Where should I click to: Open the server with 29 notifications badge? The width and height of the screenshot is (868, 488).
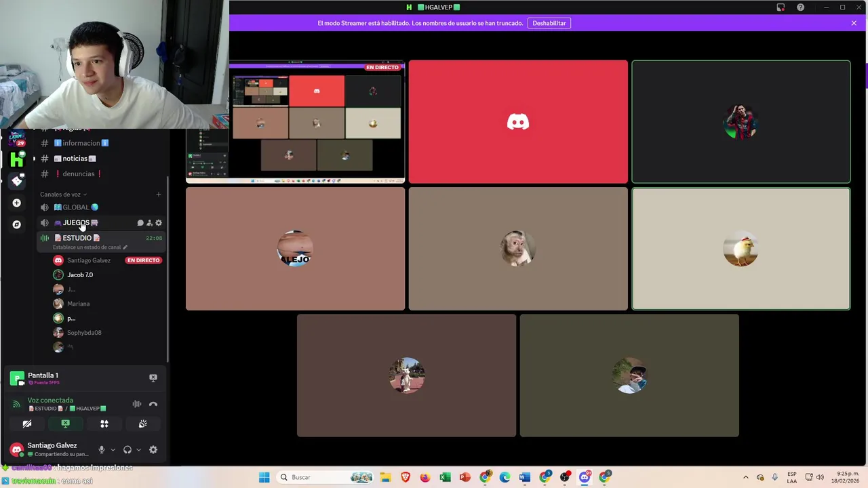click(x=17, y=138)
